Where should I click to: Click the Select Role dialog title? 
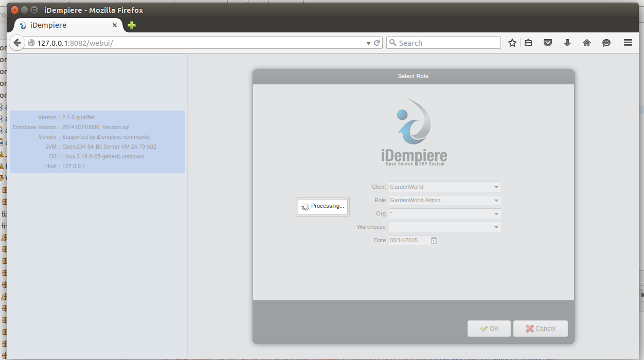coord(413,76)
